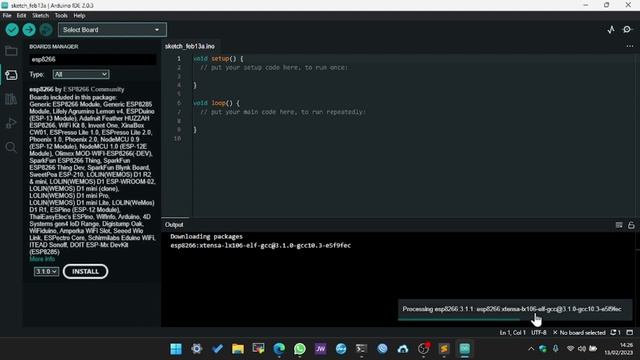640x360 pixels.
Task: Click the Downloading packages output line
Action: coord(207,237)
